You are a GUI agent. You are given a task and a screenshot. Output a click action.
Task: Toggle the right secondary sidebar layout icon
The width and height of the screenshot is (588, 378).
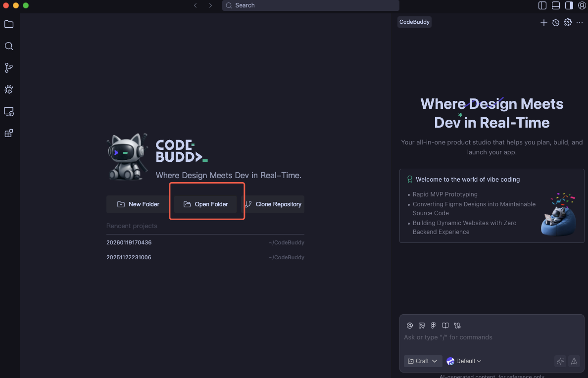point(569,5)
